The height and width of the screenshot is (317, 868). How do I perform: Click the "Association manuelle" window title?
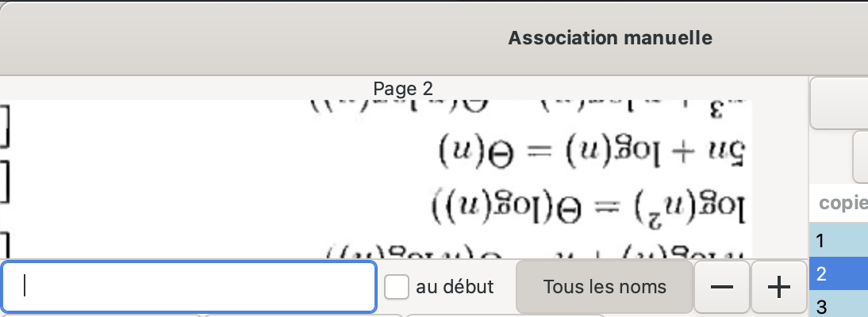[609, 37]
